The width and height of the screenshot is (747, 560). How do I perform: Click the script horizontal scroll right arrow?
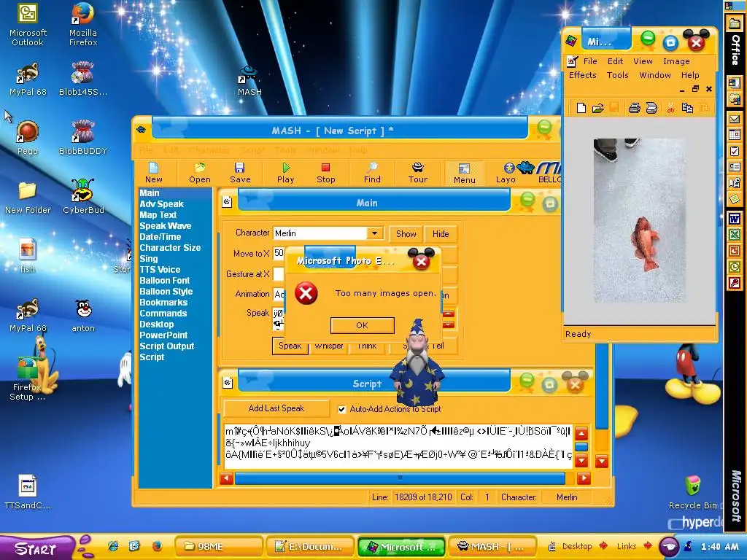tap(584, 478)
